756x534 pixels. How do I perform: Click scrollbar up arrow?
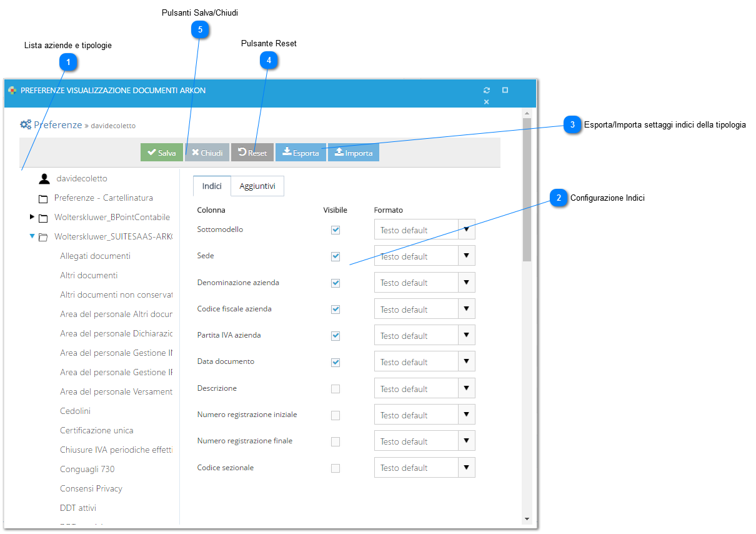coord(527,113)
